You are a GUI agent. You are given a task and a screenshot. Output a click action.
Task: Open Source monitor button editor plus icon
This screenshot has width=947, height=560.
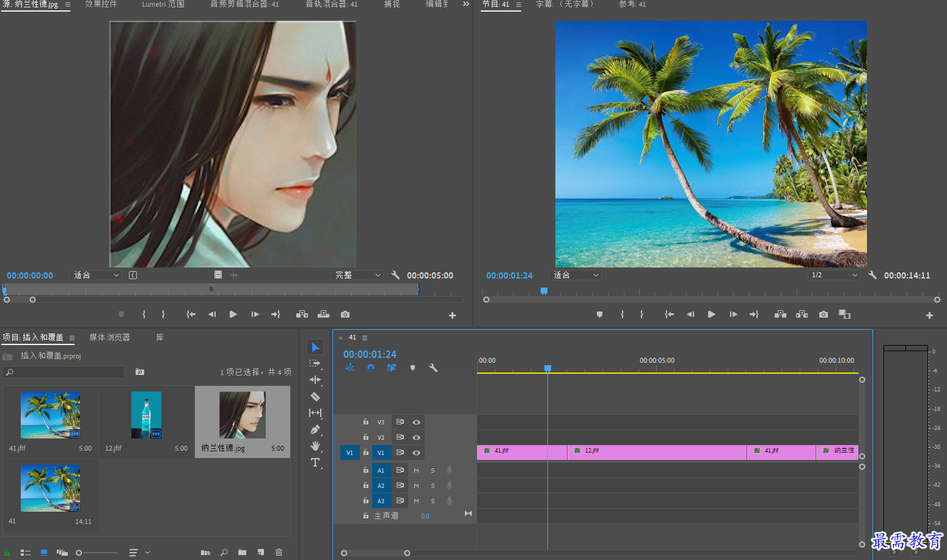point(452,315)
